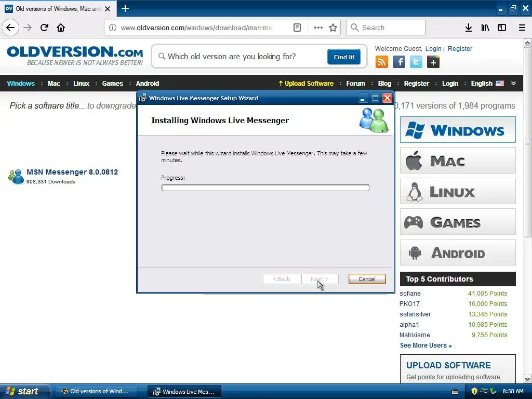Click the site information icon in address bar
This screenshot has width=532, height=399.
[x=113, y=28]
